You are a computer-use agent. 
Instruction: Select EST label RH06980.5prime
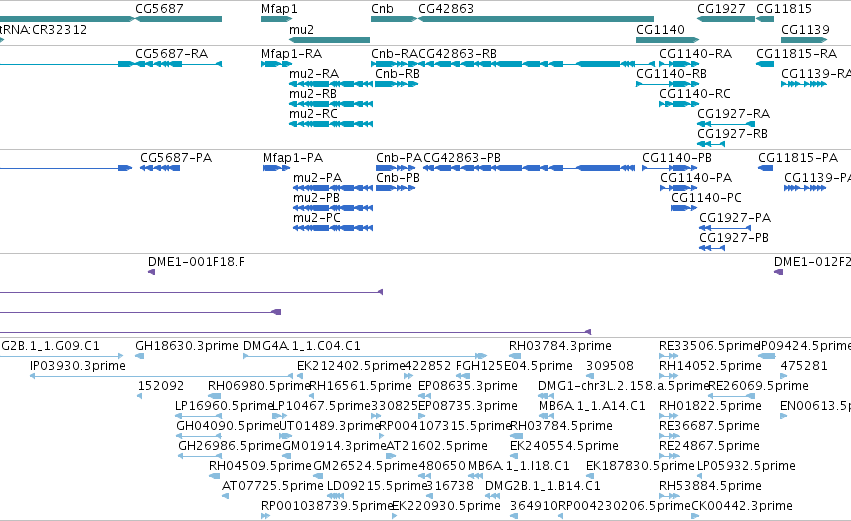(259, 386)
